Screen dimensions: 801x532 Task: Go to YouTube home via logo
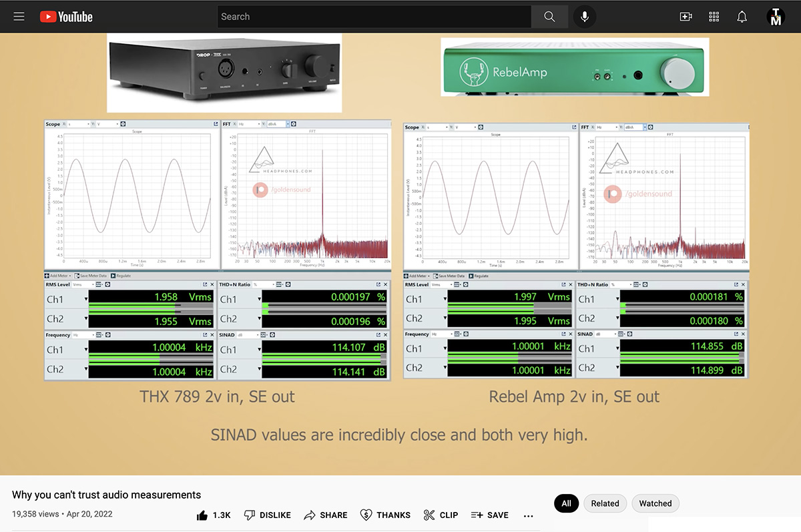(x=66, y=17)
